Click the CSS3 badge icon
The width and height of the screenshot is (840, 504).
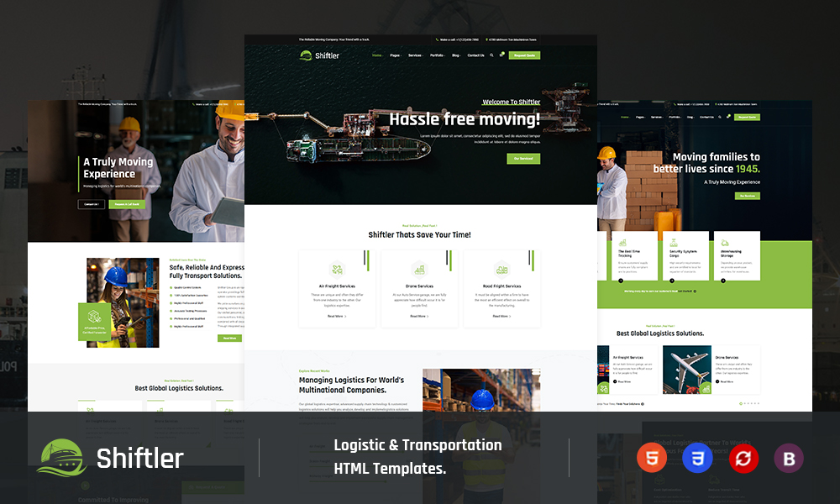[696, 458]
